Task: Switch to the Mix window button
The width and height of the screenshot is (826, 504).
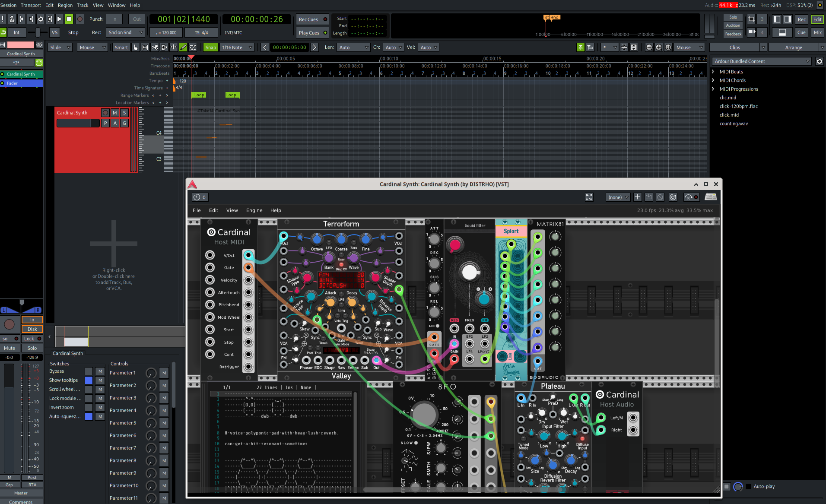Action: point(817,32)
